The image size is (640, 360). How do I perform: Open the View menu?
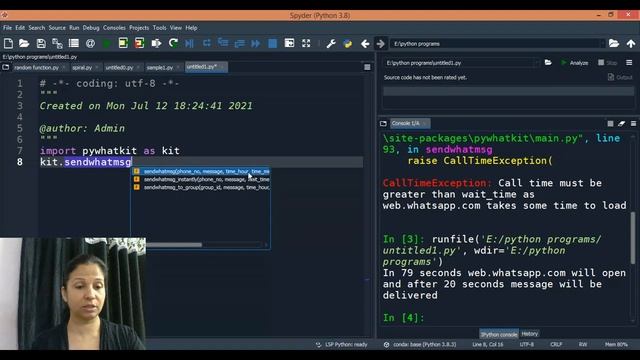(x=176, y=28)
